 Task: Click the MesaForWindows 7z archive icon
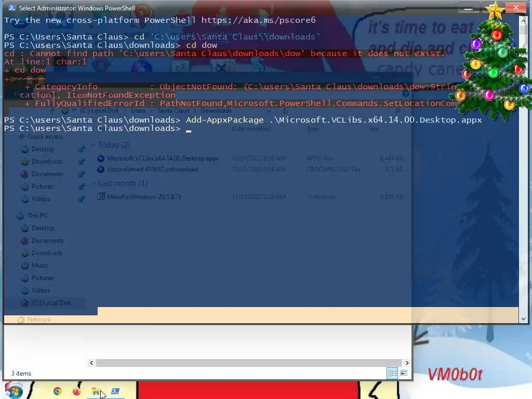click(101, 196)
